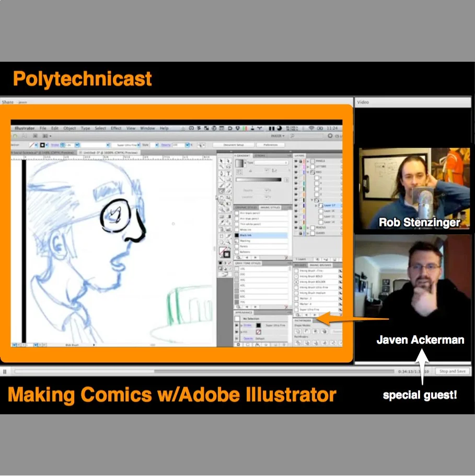Open the Opacity dropdown in control bar

click(188, 145)
